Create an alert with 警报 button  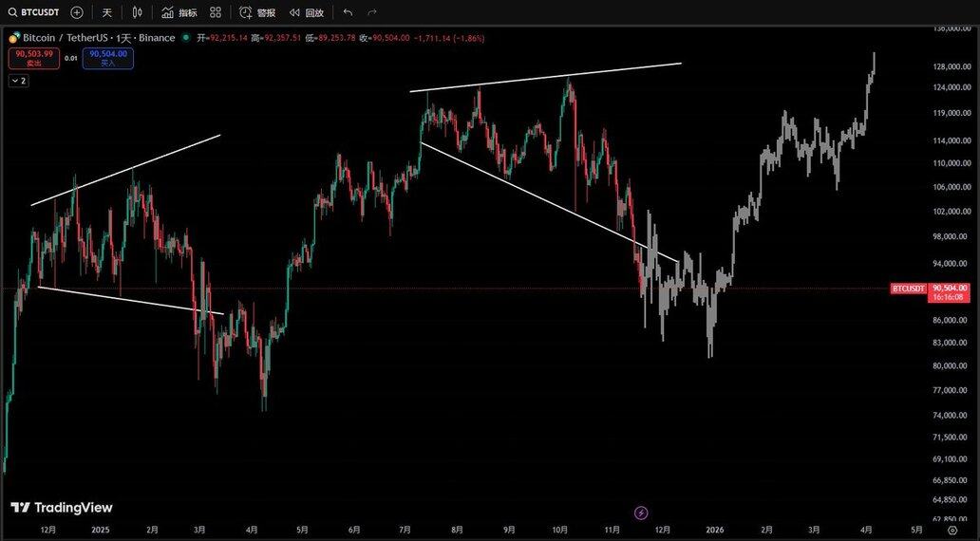coord(257,12)
